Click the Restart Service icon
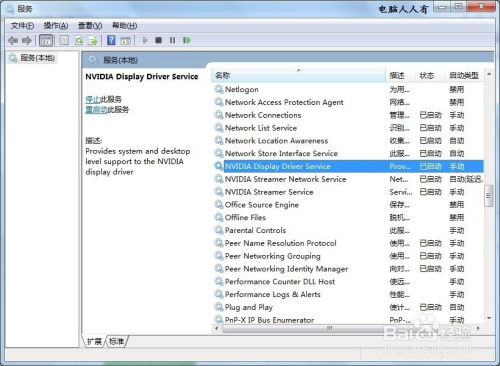 coord(187,40)
